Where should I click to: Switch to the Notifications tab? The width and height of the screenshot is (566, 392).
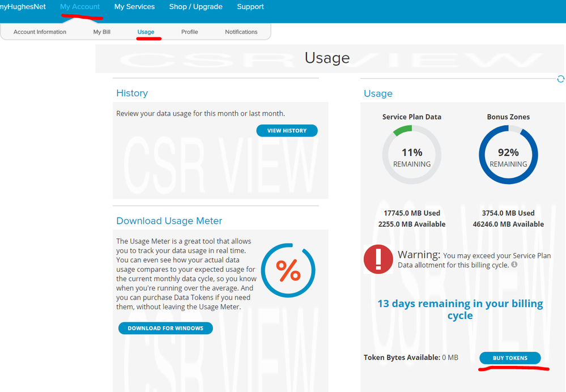click(x=241, y=32)
